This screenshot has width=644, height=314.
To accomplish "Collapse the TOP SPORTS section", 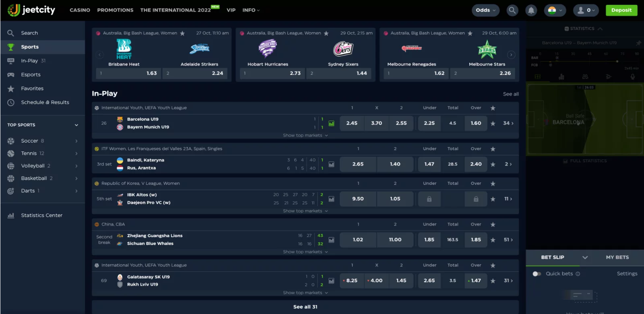I will (x=76, y=125).
